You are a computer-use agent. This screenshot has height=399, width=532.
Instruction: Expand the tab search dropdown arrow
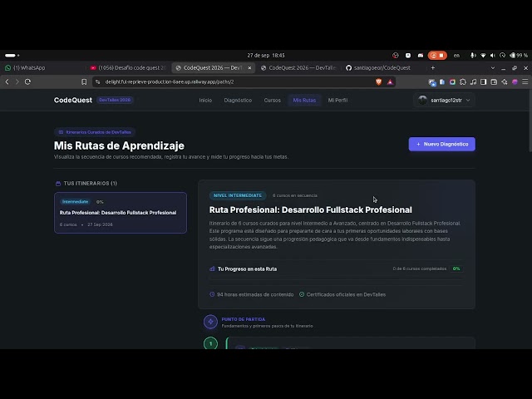pyautogui.click(x=493, y=68)
